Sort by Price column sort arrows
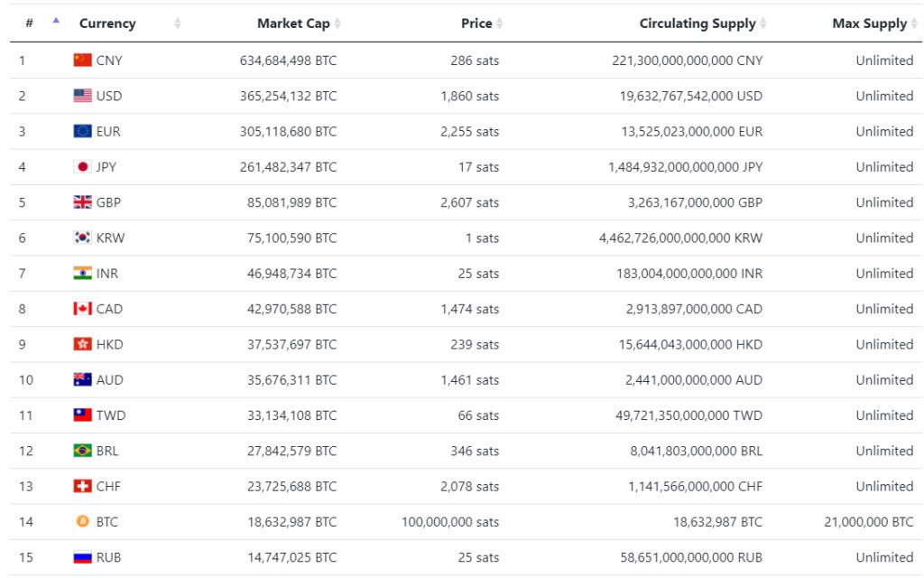Screen dimensions: 924x578 (499, 23)
